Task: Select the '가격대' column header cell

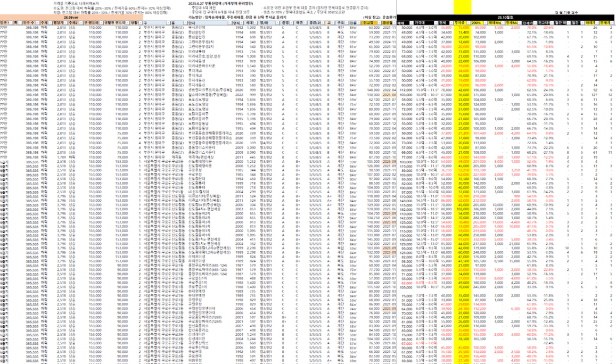Action: click(x=426, y=23)
